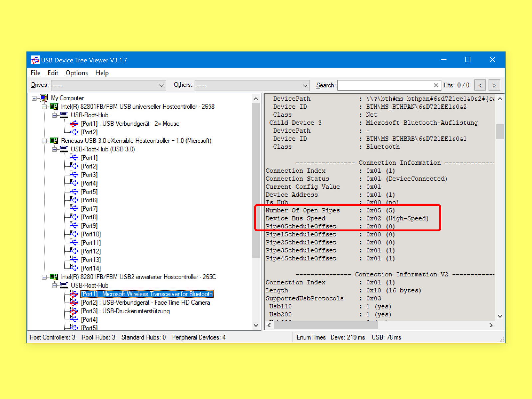Click in the Search input field
This screenshot has width=532, height=399.
point(385,85)
